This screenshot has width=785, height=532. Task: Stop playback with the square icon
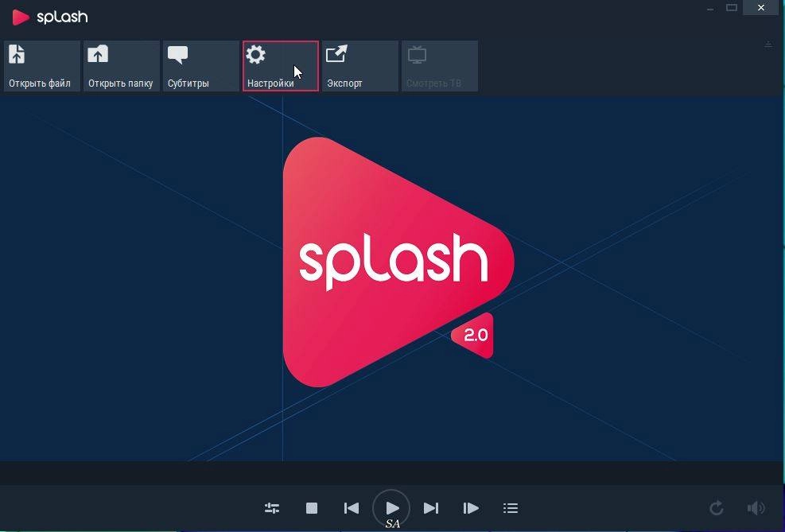(x=312, y=508)
